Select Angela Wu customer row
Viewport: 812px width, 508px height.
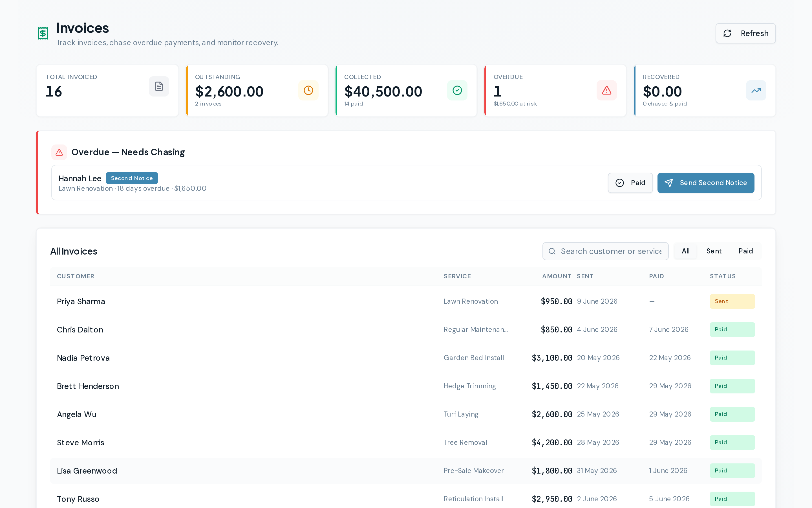(x=406, y=414)
